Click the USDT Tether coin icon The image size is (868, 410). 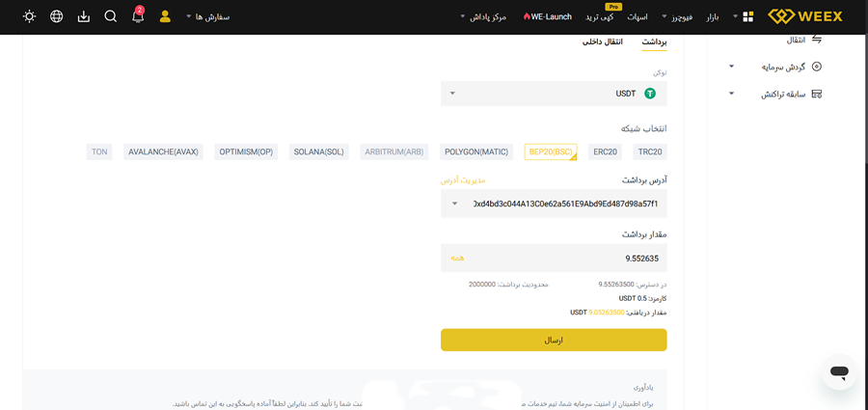click(650, 94)
